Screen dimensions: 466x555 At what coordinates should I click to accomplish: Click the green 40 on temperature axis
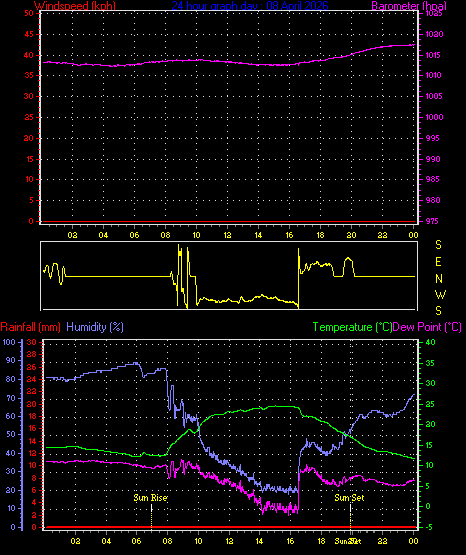click(430, 342)
